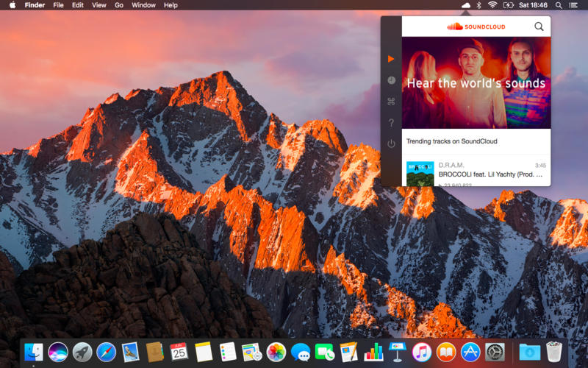
Task: Click the power quit icon in sidebar
Action: (391, 144)
